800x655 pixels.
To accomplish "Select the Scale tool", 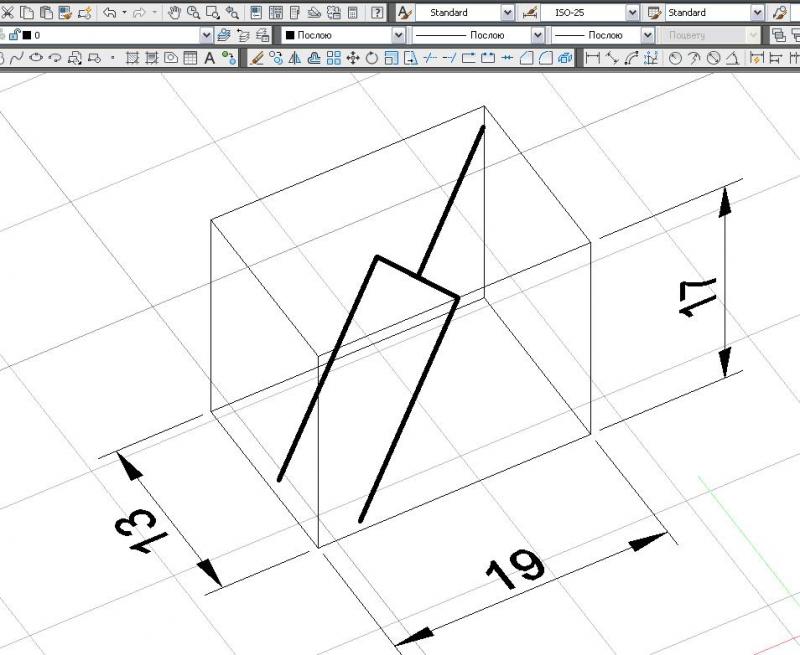I will coord(391,58).
